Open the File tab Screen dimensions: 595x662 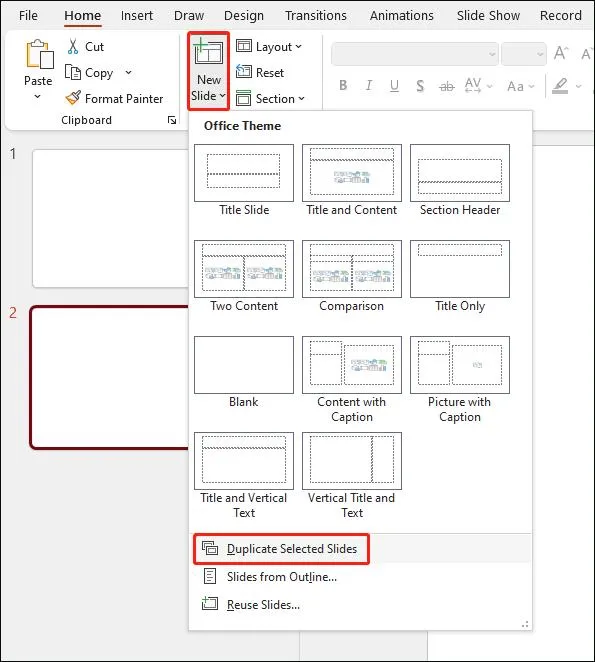[28, 16]
